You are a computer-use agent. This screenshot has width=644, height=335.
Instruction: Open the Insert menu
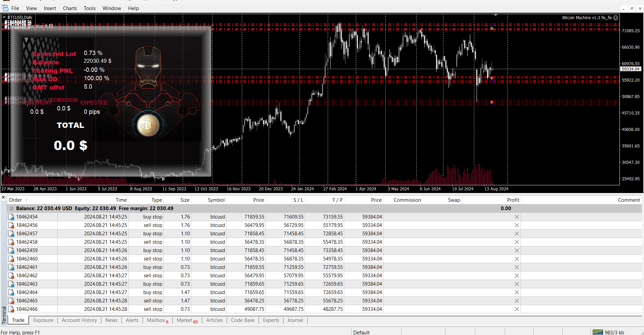(x=50, y=8)
